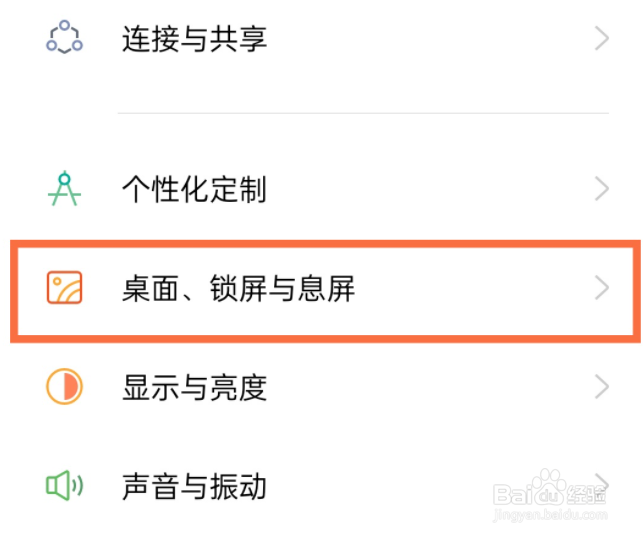Expand 连接与共享 using its right chevron

601,39
